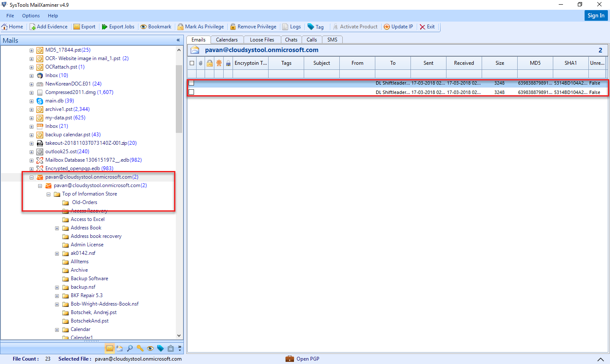
Task: Click the attachment paperclip column header
Action: [200, 63]
